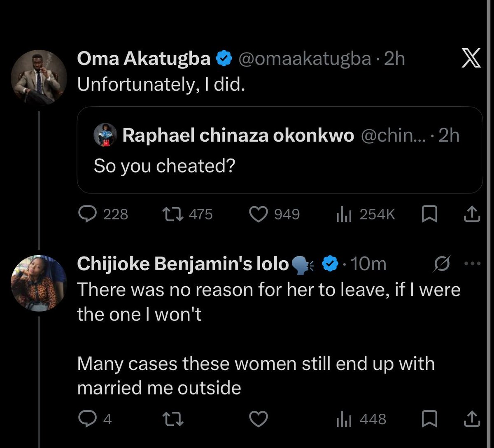Open @omaakatugba handle link
494x448 pixels.
point(305,59)
